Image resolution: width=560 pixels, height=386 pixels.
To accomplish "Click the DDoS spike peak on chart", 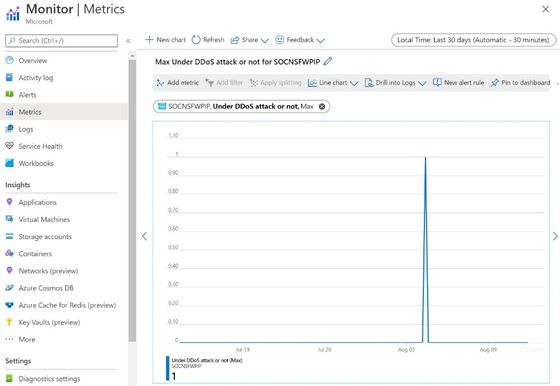I will click(425, 157).
